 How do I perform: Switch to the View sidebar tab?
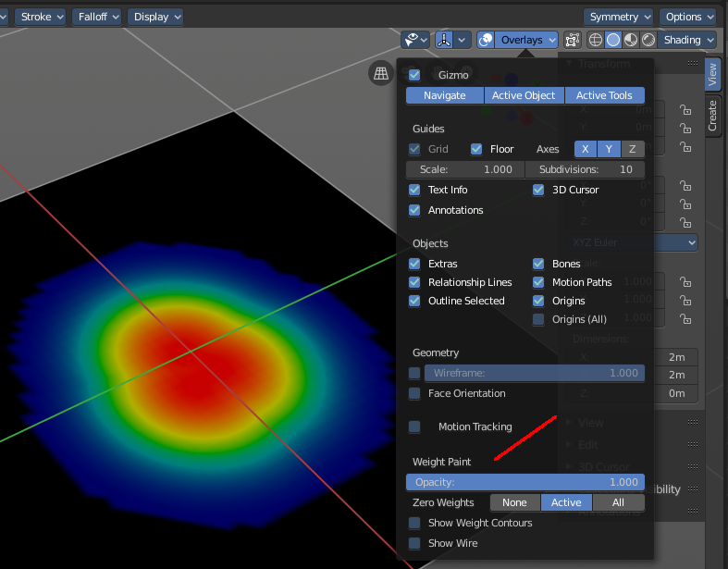712,75
